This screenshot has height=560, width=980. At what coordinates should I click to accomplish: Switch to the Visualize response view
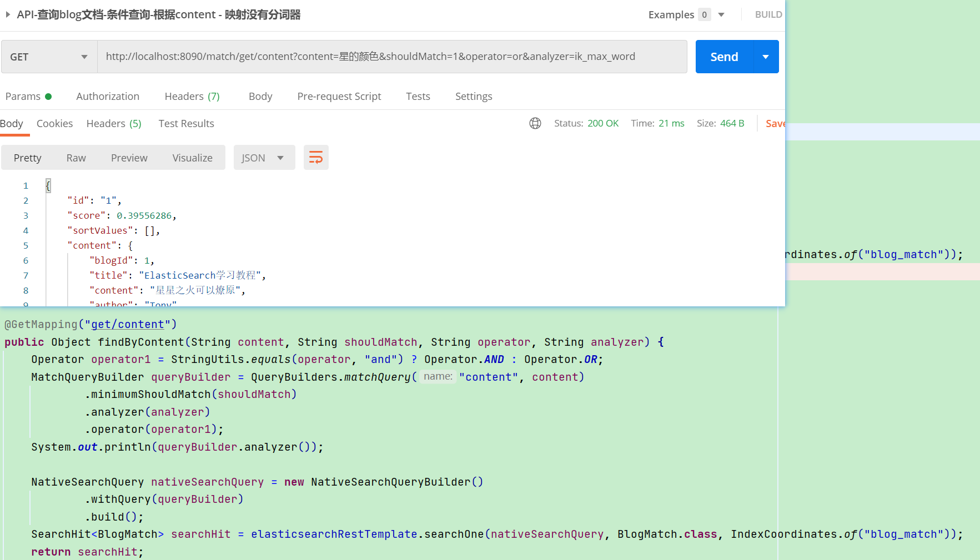[x=192, y=157]
